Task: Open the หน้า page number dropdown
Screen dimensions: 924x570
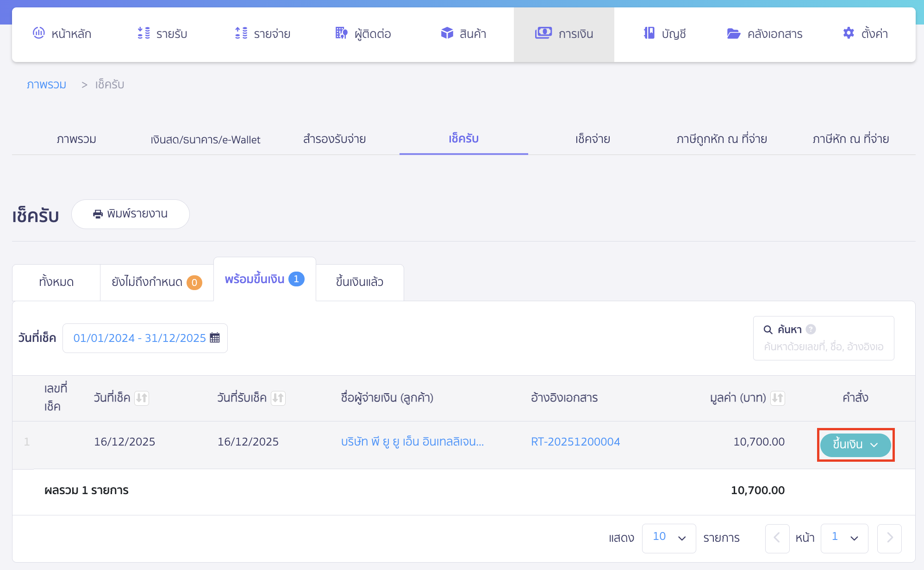Action: tap(844, 538)
